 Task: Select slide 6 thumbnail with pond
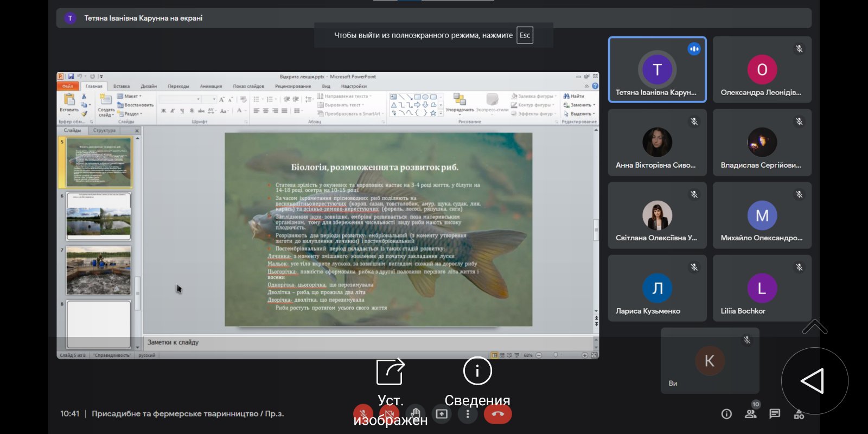coord(99,216)
